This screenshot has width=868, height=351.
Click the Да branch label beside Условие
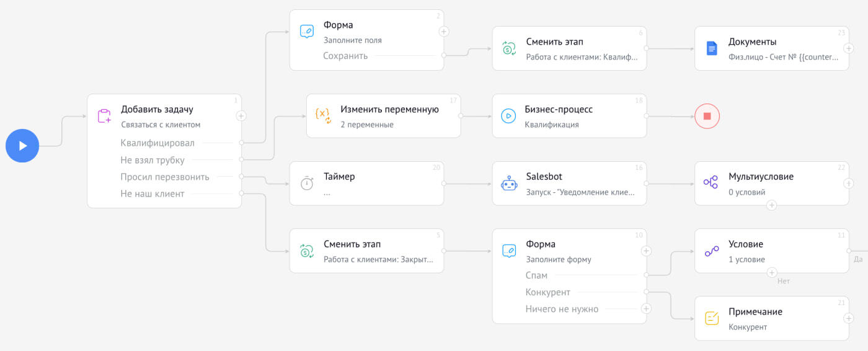click(858, 259)
